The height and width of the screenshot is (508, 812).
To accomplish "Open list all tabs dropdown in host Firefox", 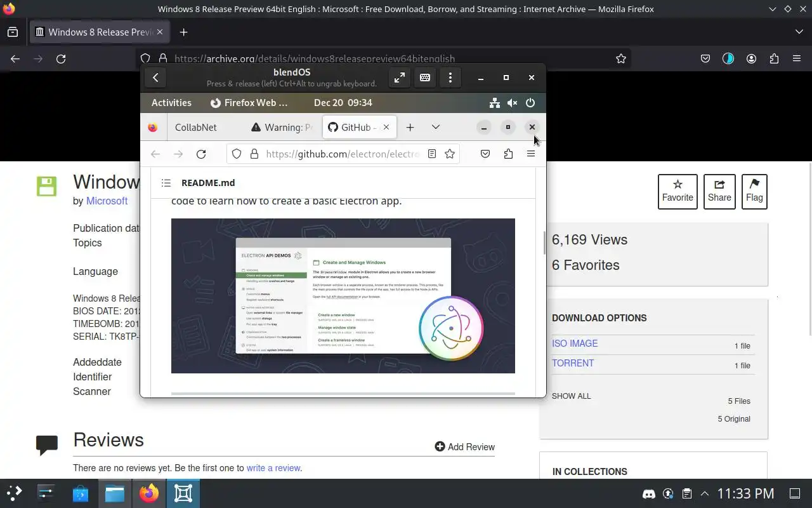I will click(x=799, y=32).
